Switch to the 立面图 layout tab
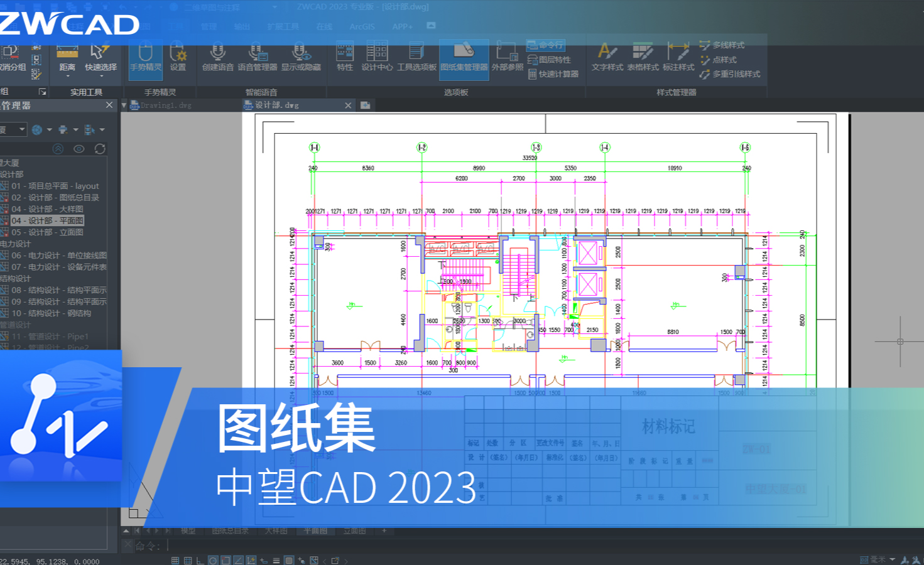This screenshot has height=565, width=924. tap(354, 531)
